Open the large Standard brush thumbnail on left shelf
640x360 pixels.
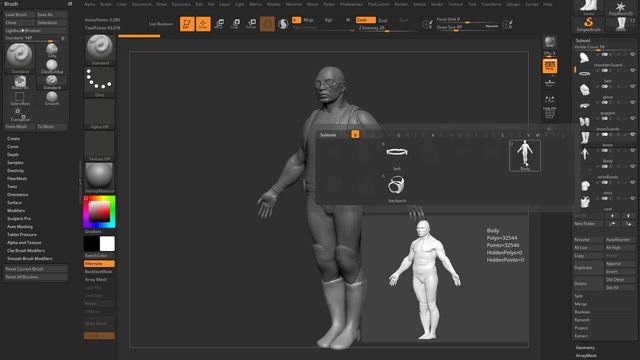tap(99, 50)
